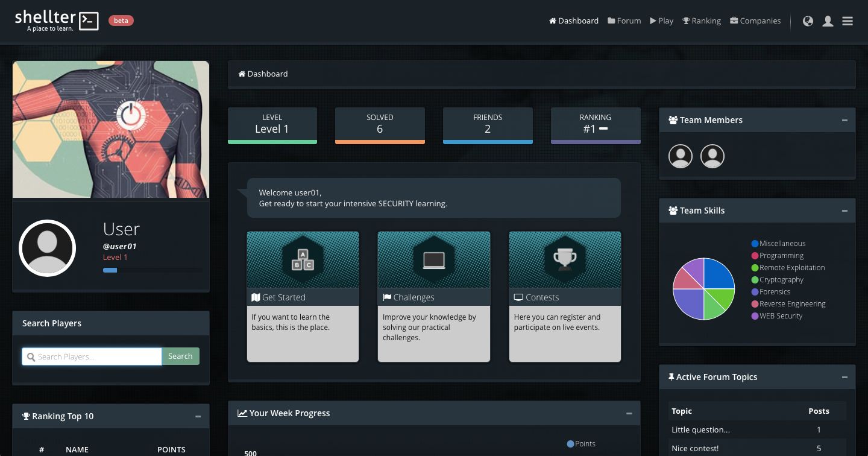868x456 pixels.
Task: Open the Ranking page
Action: click(x=702, y=21)
